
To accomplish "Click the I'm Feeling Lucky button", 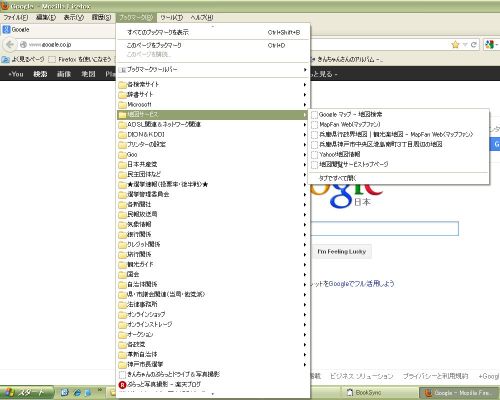I will 342,252.
